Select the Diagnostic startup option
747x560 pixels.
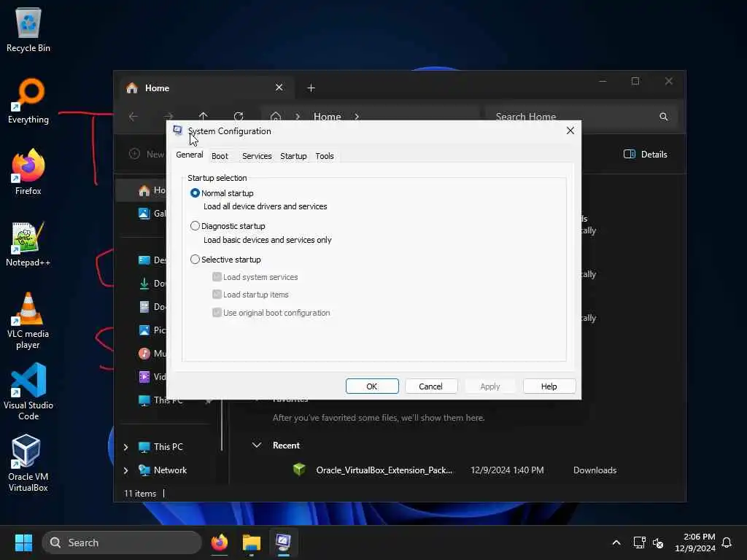click(x=195, y=226)
